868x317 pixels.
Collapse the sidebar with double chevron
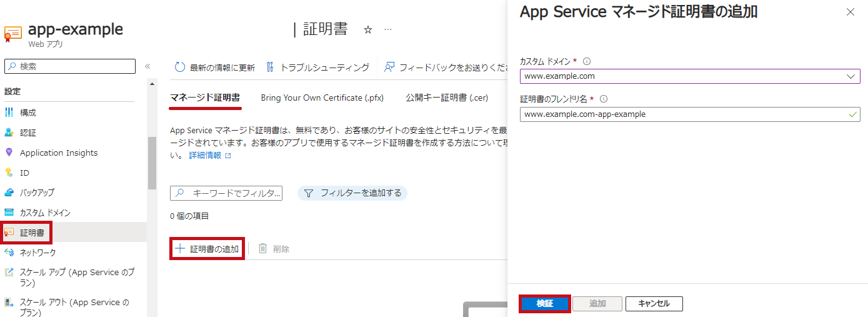147,66
